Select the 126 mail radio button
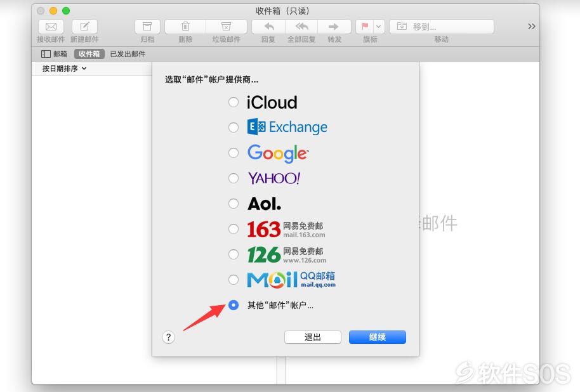This screenshot has width=580, height=392. point(234,254)
